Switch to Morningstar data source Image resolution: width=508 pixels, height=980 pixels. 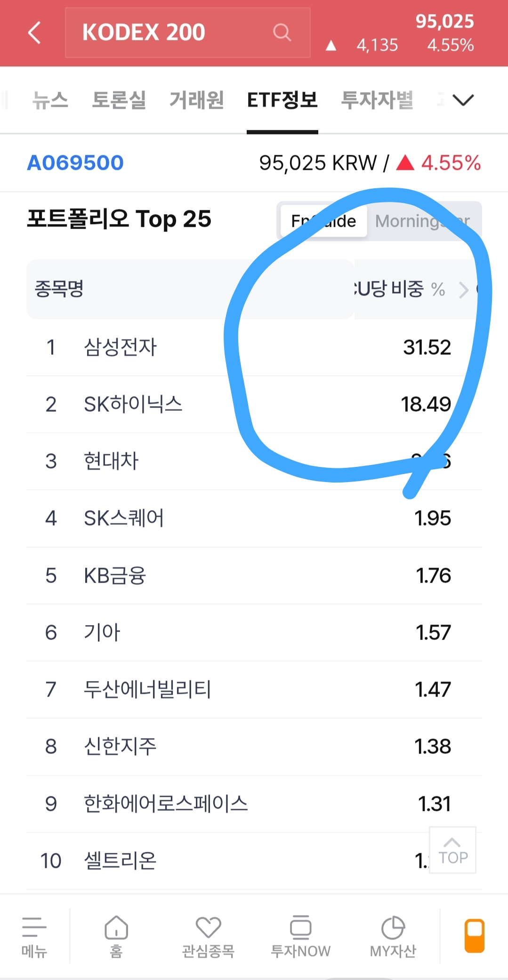click(x=422, y=221)
